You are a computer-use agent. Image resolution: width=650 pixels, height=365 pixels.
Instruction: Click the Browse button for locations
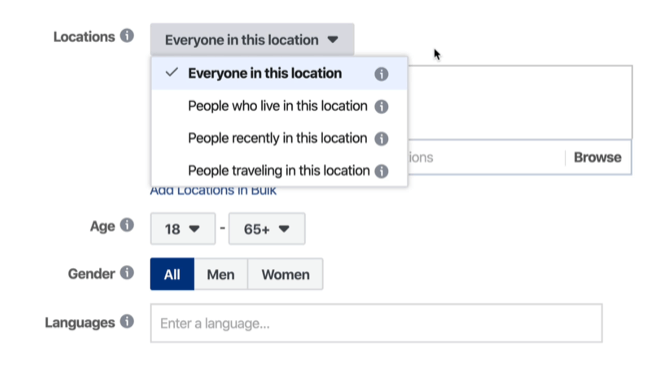click(x=597, y=158)
